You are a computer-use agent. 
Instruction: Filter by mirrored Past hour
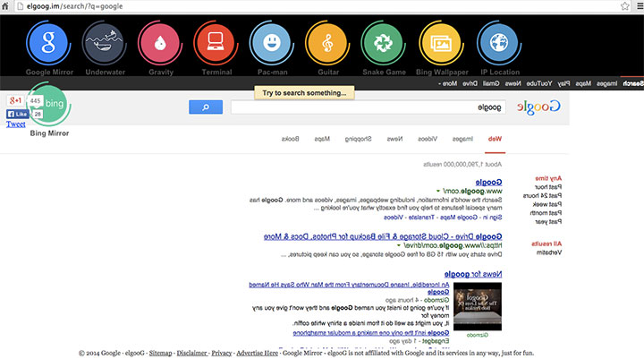(548, 187)
